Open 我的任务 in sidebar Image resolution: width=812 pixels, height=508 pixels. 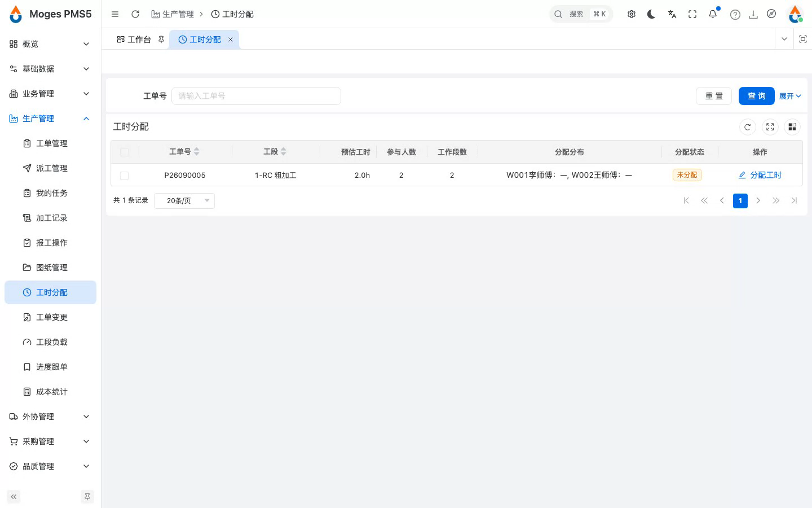click(50, 193)
